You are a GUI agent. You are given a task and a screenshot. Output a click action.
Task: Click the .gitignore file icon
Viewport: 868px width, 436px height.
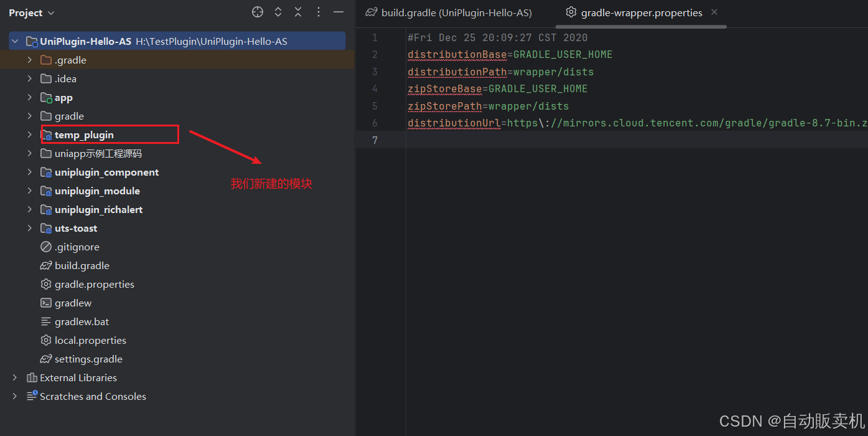tap(46, 247)
